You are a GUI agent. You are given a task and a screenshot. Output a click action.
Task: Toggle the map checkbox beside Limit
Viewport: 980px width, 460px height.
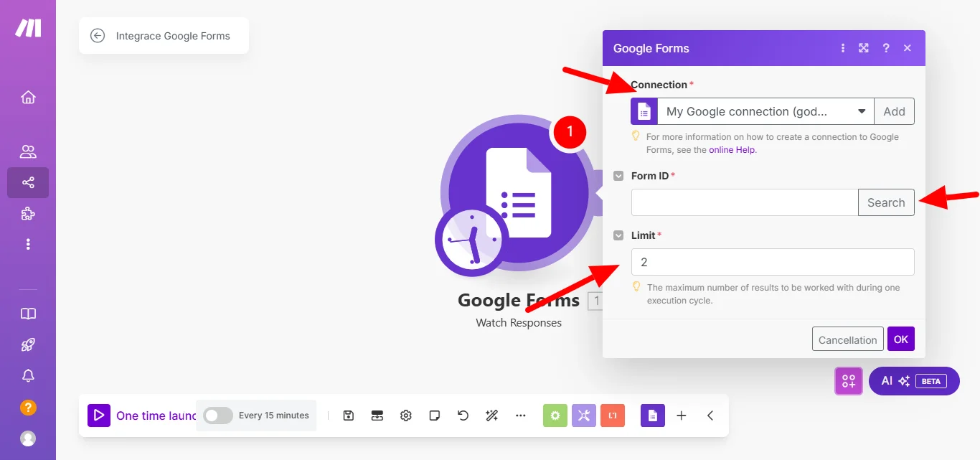pyautogui.click(x=618, y=235)
